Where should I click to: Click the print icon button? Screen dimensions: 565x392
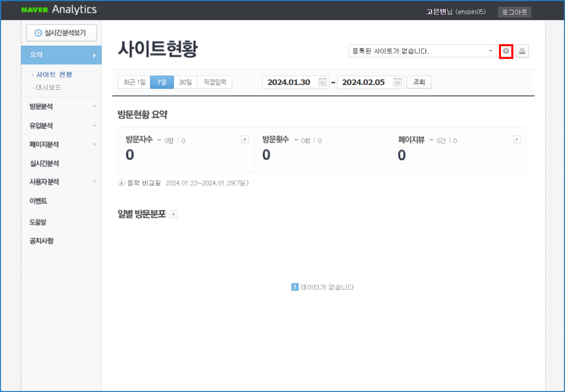tap(522, 51)
